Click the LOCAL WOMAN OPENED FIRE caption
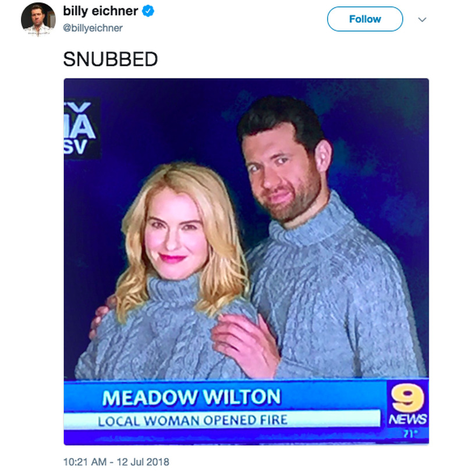454x476 pixels. click(193, 421)
